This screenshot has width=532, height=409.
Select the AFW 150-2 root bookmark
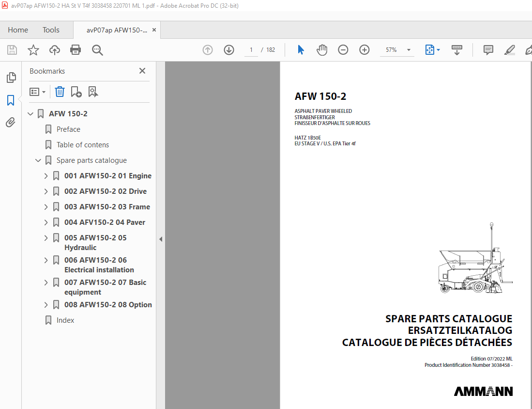(68, 114)
